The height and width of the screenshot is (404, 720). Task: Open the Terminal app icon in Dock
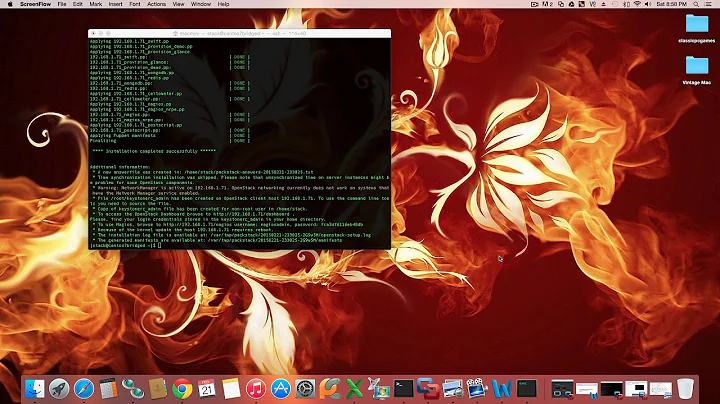404,389
